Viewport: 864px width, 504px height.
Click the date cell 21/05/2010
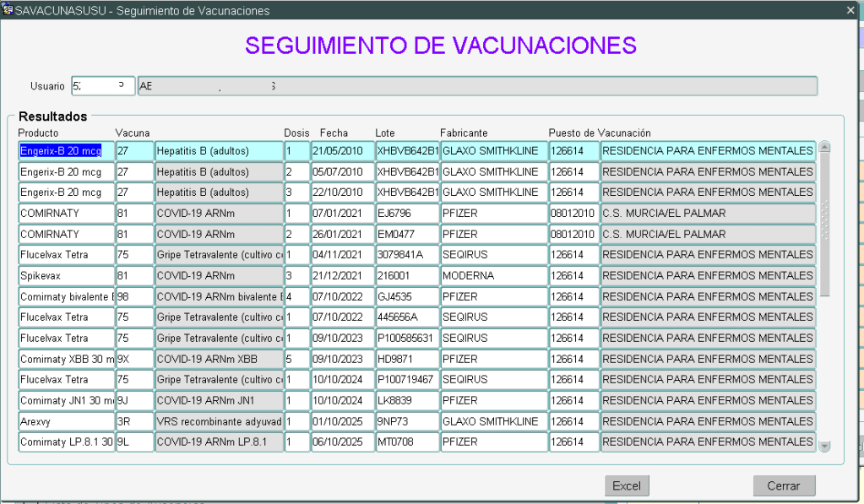pyautogui.click(x=342, y=151)
